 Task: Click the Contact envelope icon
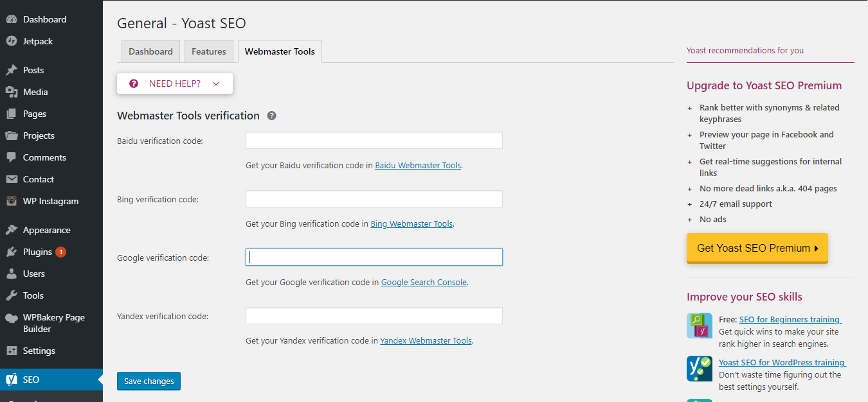click(x=12, y=179)
